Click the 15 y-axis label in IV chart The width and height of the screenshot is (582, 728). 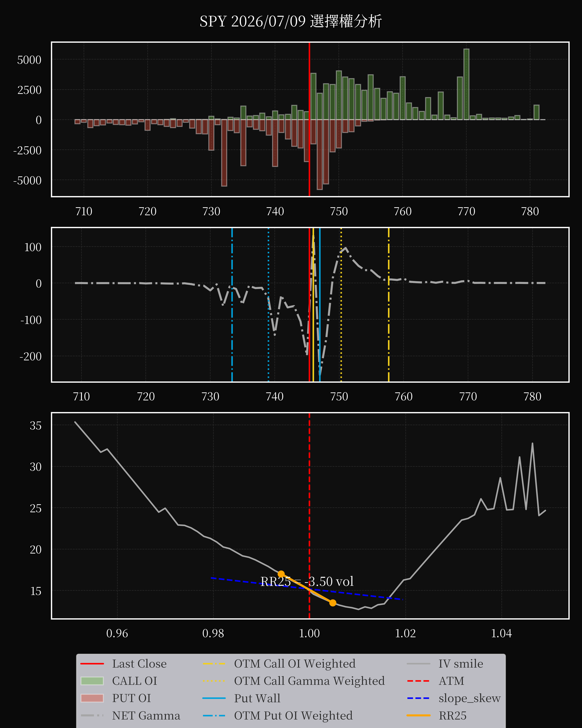[x=36, y=591]
